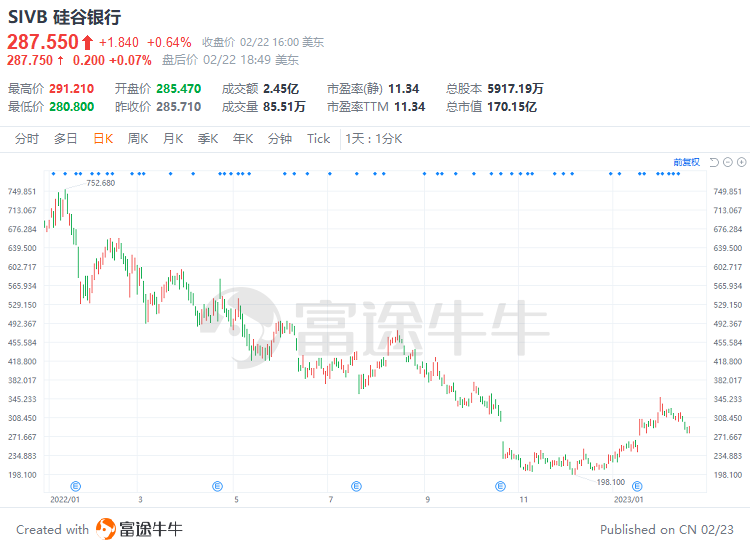Open the earnings marker after month 7
The width and height of the screenshot is (750, 550).
(356, 486)
